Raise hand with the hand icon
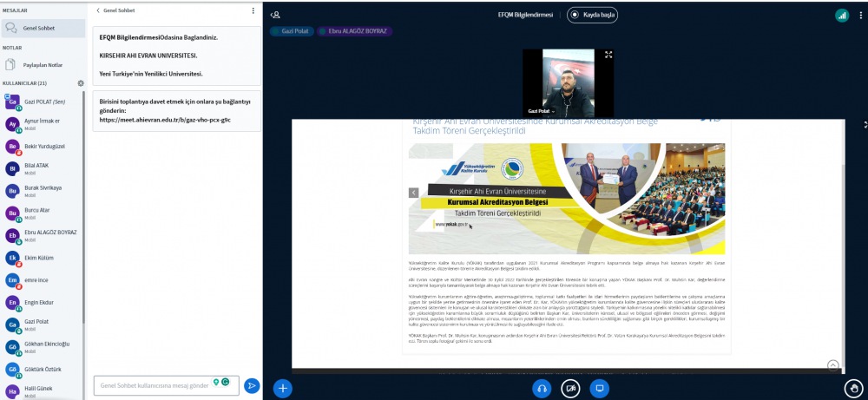Screen dimensions: 868x400 [x=853, y=389]
